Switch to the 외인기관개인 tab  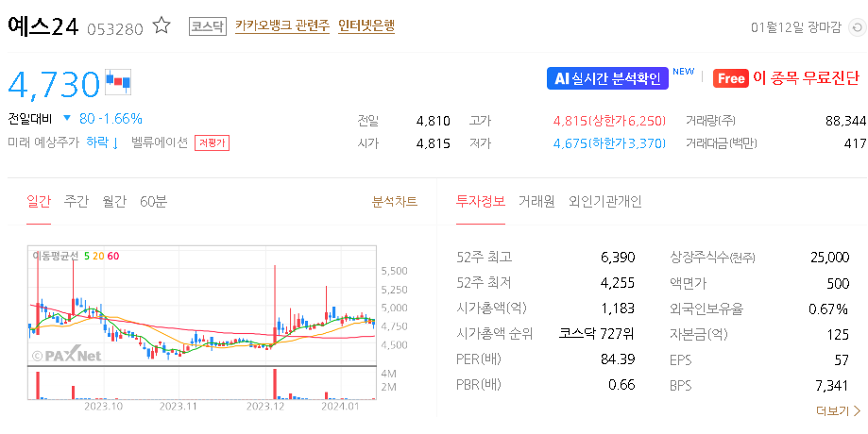(605, 201)
